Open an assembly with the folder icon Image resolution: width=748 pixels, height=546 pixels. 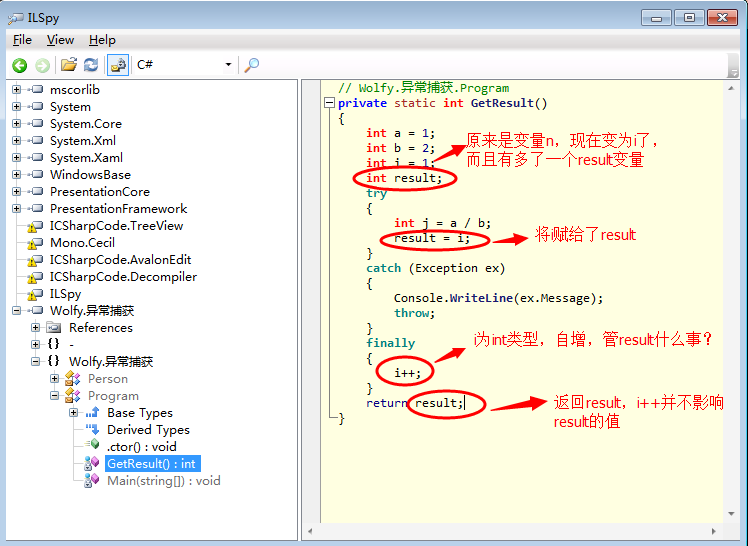(x=69, y=64)
